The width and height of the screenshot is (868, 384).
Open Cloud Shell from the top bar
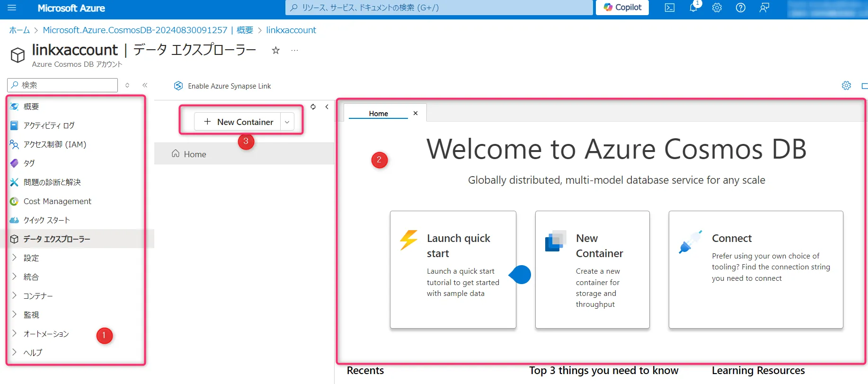[x=670, y=8]
